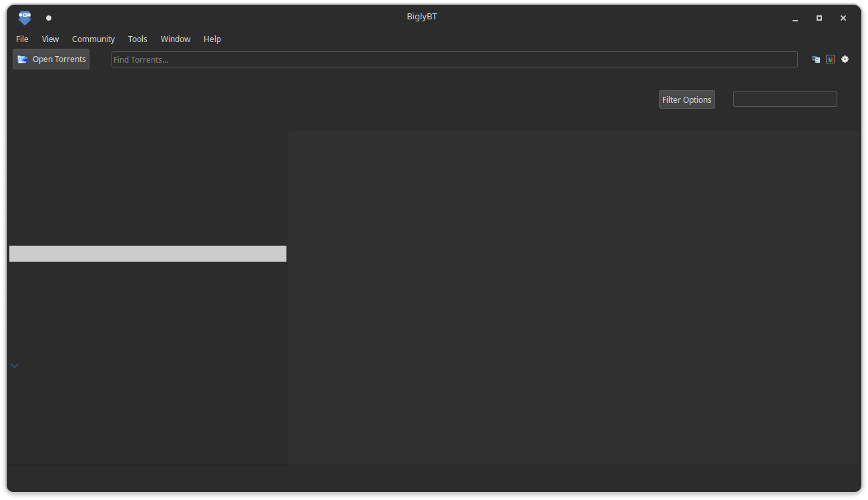Open the Help menu
The width and height of the screenshot is (868, 500).
click(x=212, y=39)
